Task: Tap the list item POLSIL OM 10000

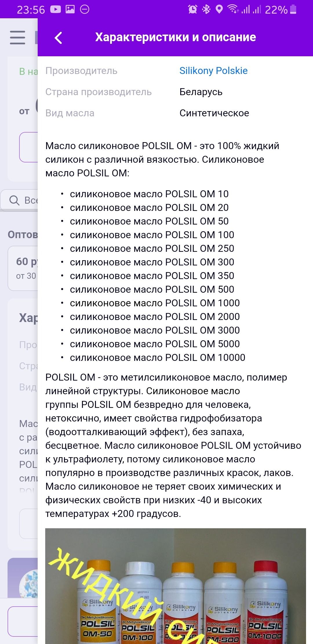Action: click(158, 357)
